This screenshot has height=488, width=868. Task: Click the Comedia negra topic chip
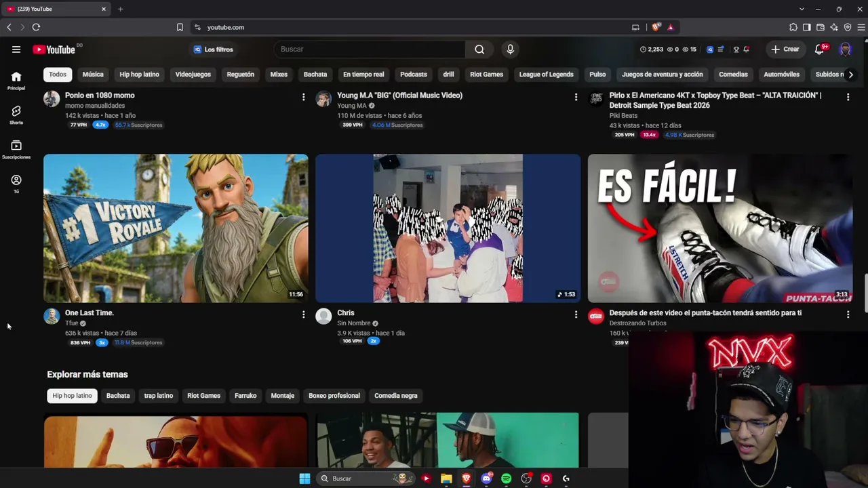(396, 396)
